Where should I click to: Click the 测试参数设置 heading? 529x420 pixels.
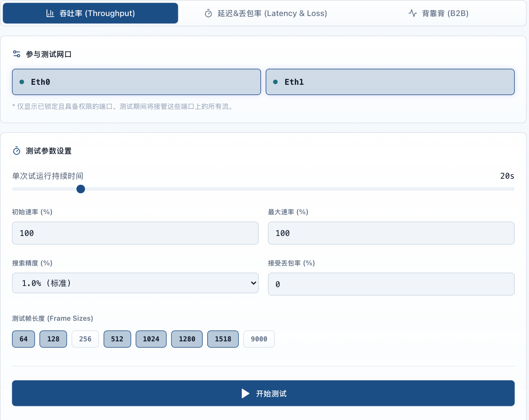[49, 151]
